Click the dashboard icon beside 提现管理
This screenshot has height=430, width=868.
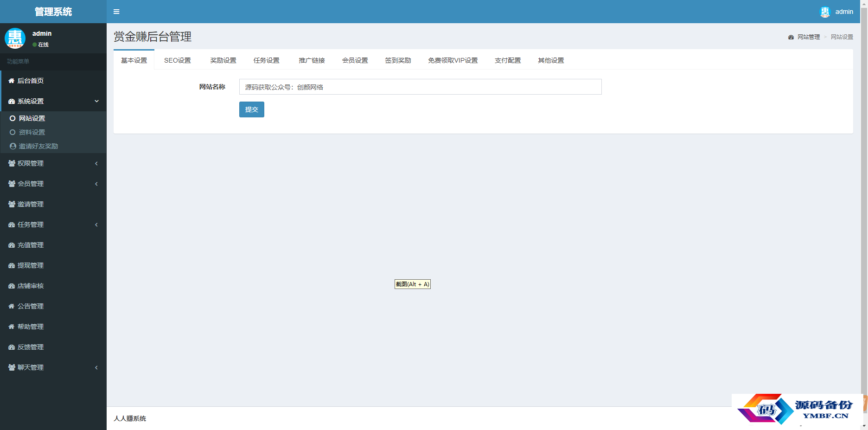[x=12, y=265]
